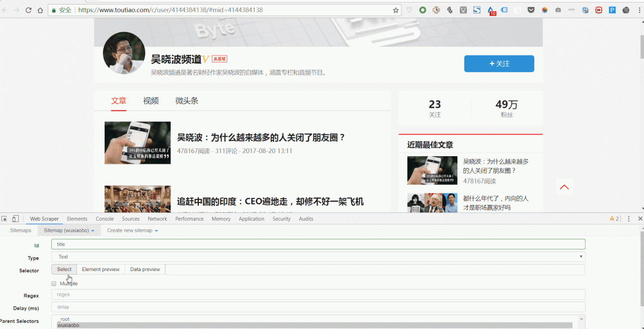The width and height of the screenshot is (644, 329).
Task: Select the 视频 tab on the profile
Action: (151, 101)
